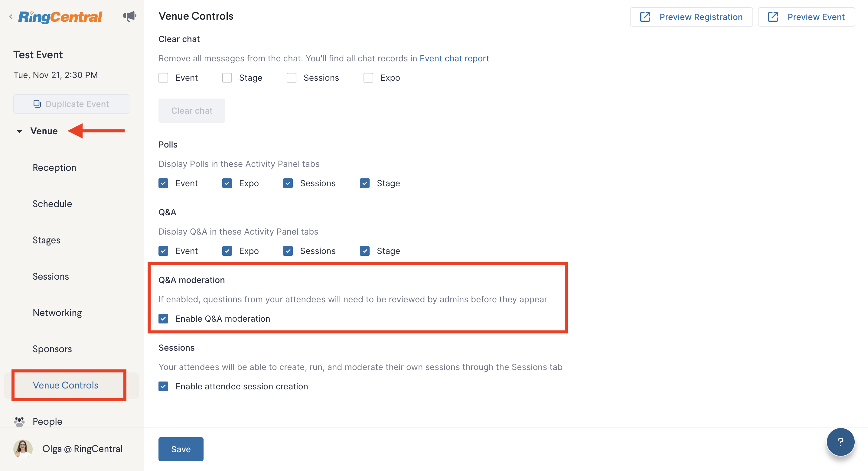
Task: Tick the Clear chat Event checkbox
Action: (x=163, y=78)
